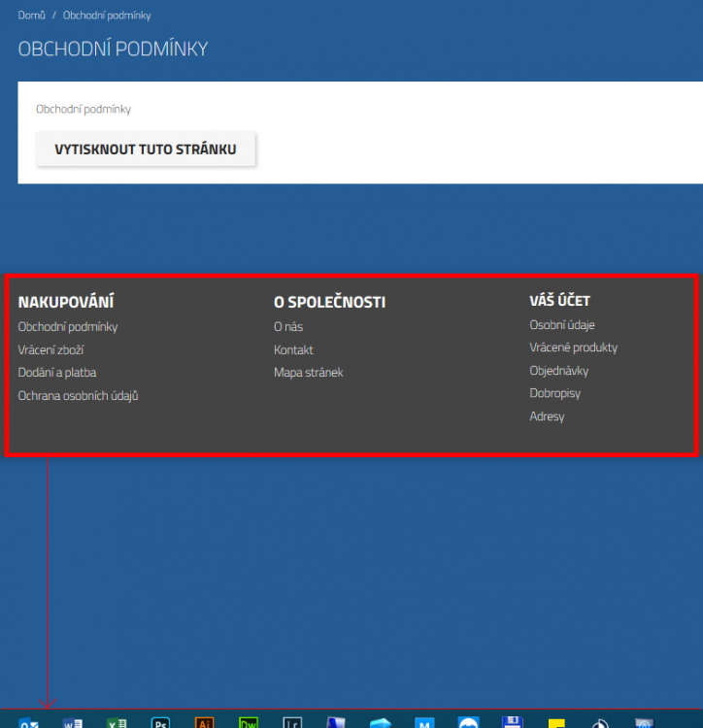Open Ochrana osobních údajů link
703x728 pixels.
click(78, 396)
